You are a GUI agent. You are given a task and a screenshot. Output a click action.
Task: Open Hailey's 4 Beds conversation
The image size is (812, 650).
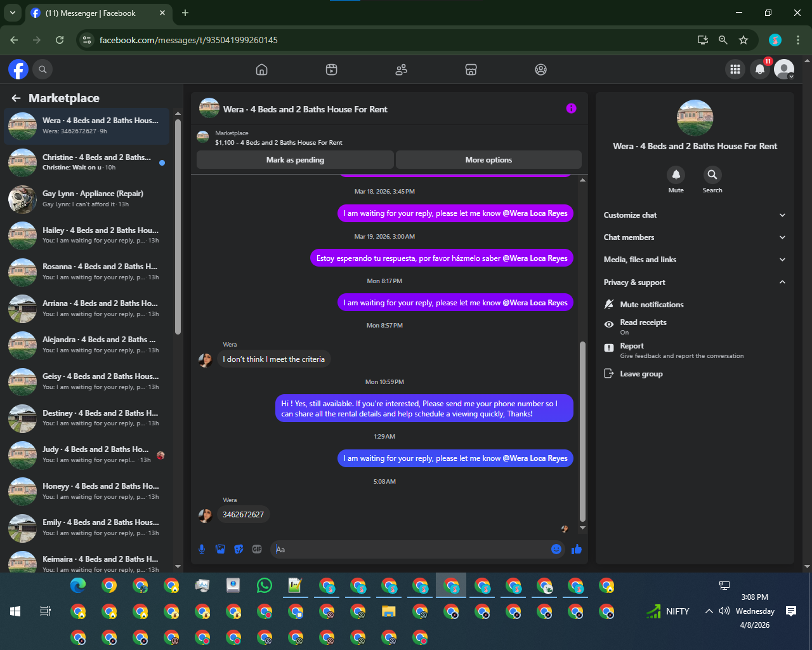[x=87, y=235]
